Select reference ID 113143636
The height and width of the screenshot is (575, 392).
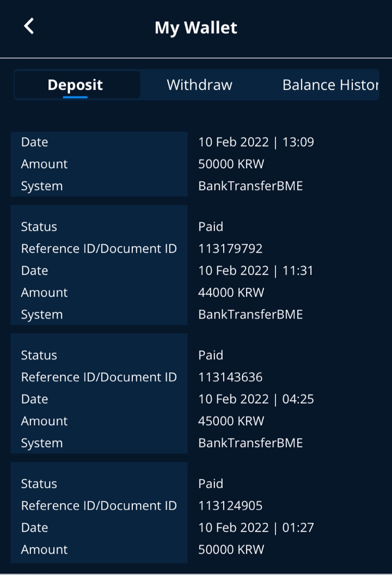[230, 377]
